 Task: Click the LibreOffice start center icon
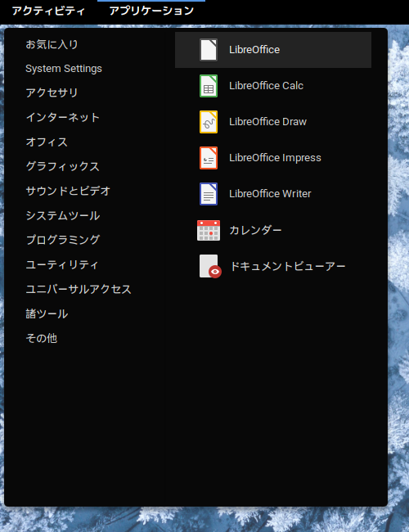pos(209,50)
